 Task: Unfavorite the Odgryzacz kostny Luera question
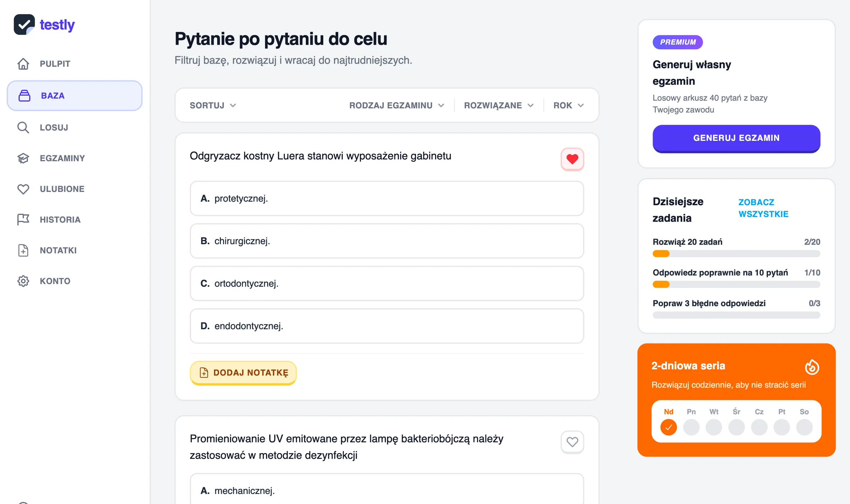(572, 159)
